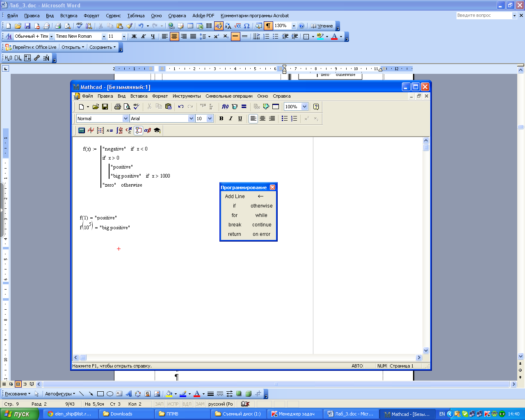
Task: Toggle Italic in Mathcad formatting bar
Action: (x=231, y=119)
